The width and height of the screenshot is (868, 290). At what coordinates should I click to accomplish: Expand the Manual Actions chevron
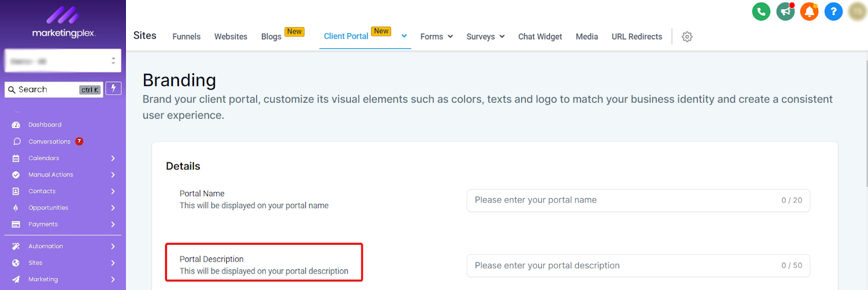coord(113,175)
